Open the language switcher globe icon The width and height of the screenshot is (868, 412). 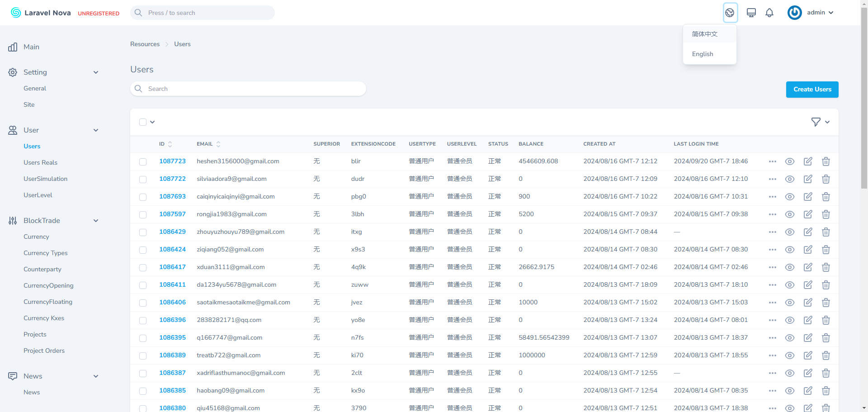coord(730,13)
